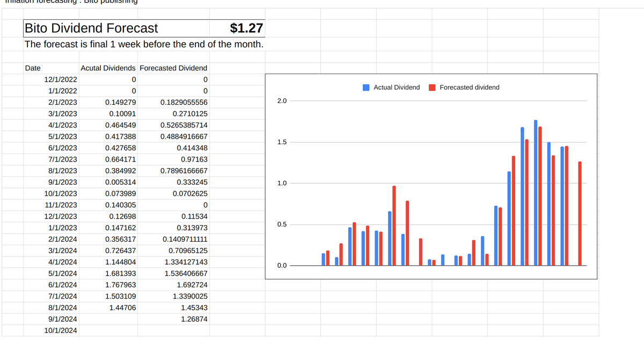Viewport: 644px width, 362px height.
Task: Click the tallest blue bar in the chart
Action: pyautogui.click(x=536, y=193)
